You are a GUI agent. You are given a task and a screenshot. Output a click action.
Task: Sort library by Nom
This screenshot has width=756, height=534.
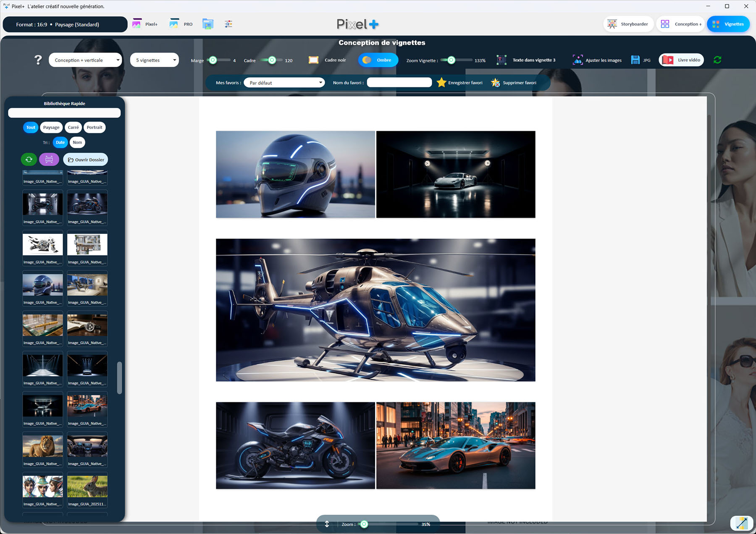pyautogui.click(x=77, y=142)
